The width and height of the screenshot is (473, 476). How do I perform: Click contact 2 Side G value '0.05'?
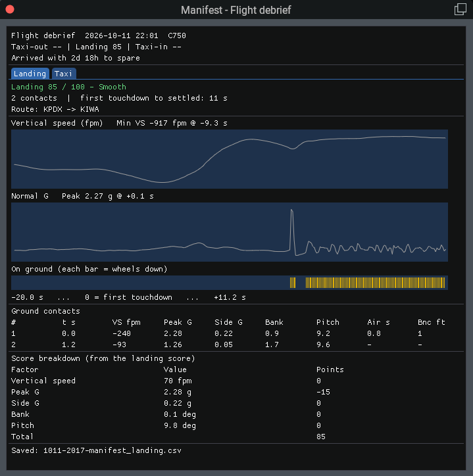coord(224,345)
